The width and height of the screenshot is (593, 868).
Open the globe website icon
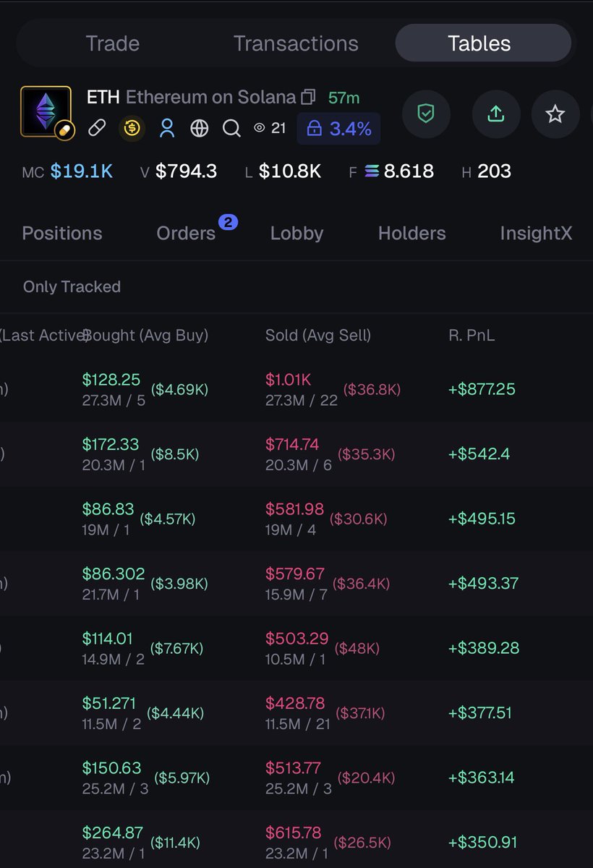click(200, 129)
